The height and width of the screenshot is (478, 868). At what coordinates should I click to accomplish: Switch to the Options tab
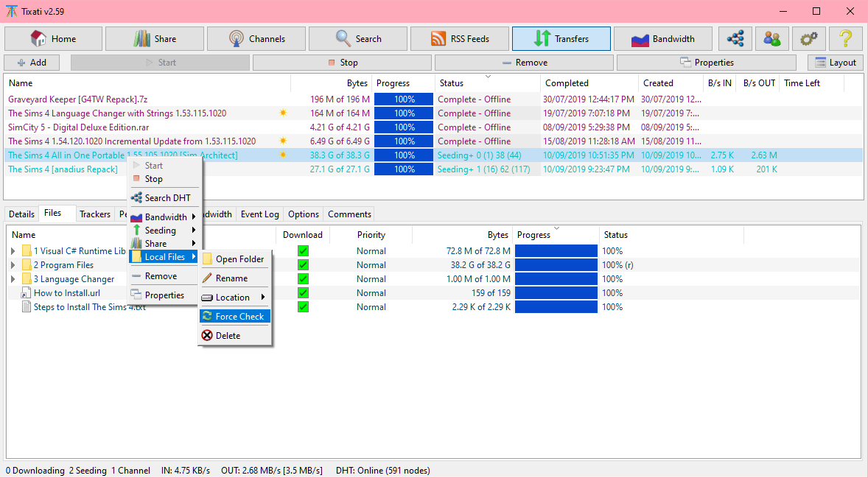tap(304, 214)
